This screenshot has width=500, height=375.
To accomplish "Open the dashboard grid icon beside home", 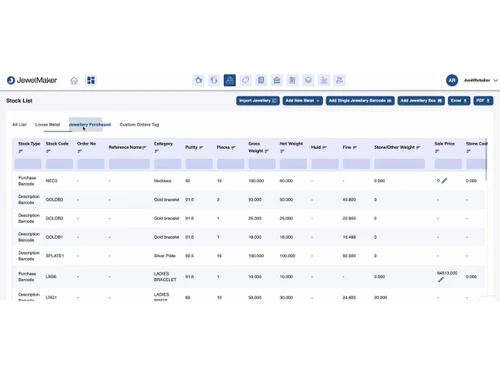I will pyautogui.click(x=91, y=80).
